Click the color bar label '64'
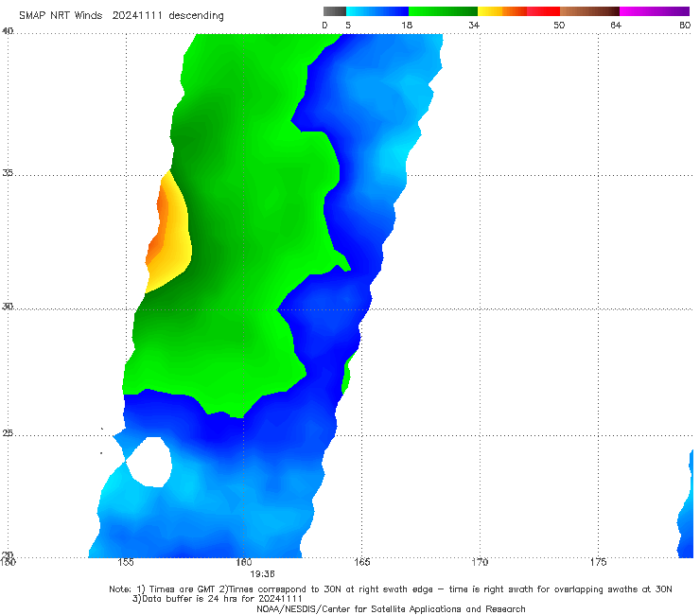 (616, 25)
